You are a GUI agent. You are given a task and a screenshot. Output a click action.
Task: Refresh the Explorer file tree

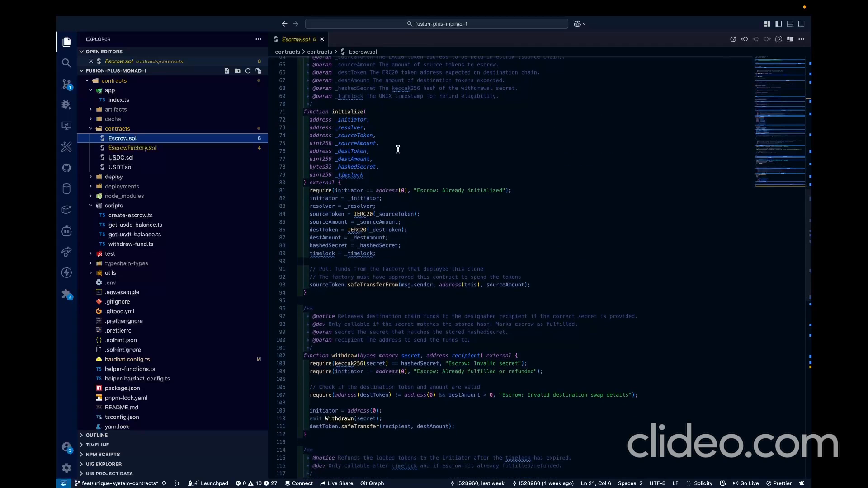[x=248, y=71]
